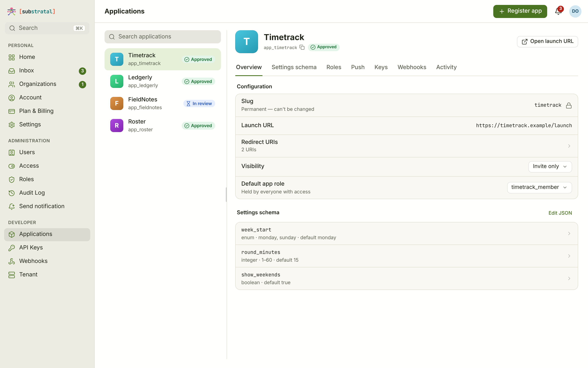Focus the sidebar Search field
588x368 pixels.
click(x=47, y=28)
